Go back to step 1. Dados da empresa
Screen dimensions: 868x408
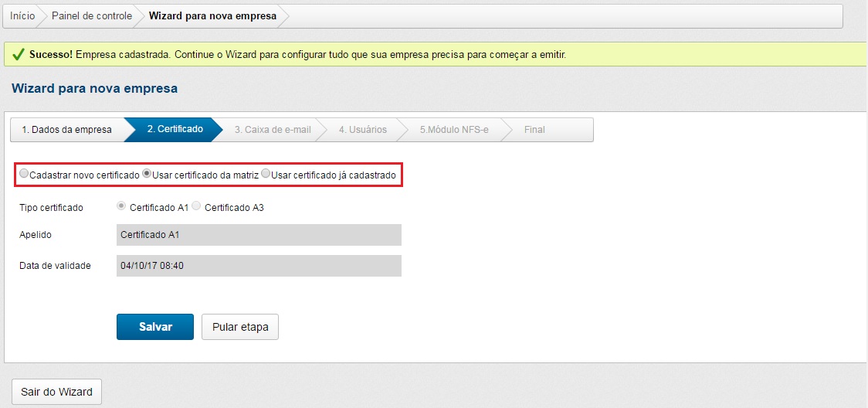(66, 130)
